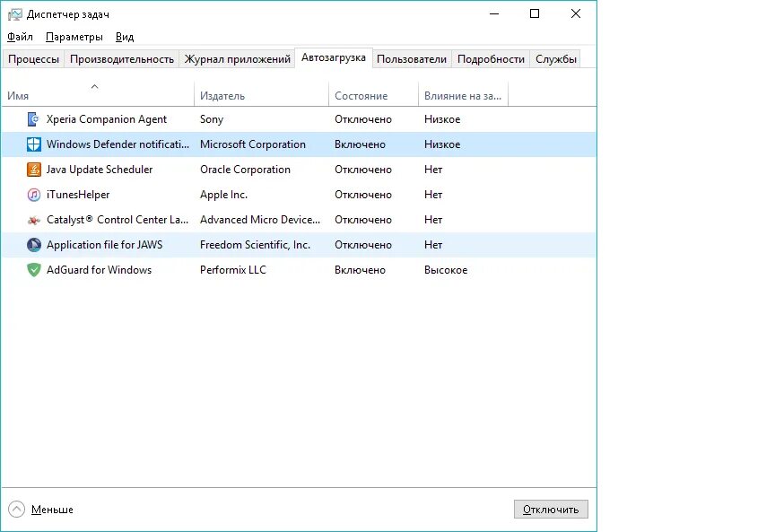Click Отключено status in JAWS row
The width and height of the screenshot is (775, 532).
click(363, 245)
